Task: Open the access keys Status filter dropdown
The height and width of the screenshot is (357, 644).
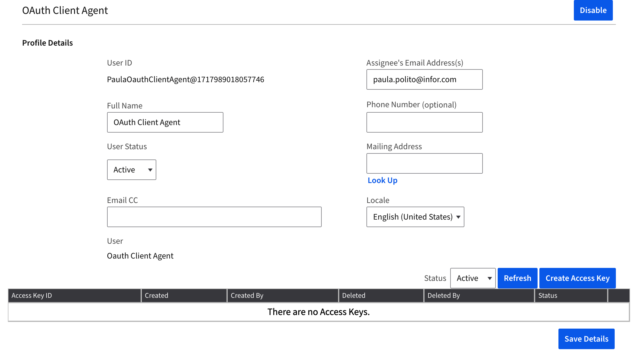Action: click(472, 278)
